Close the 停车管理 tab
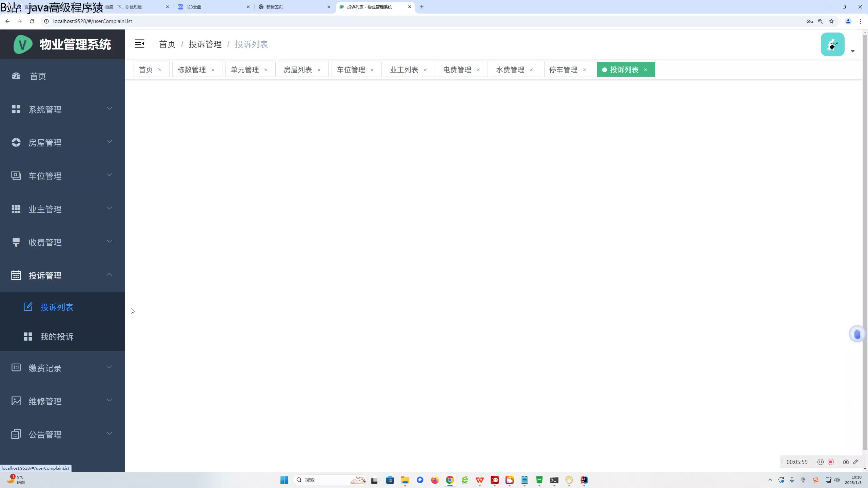 pyautogui.click(x=585, y=70)
